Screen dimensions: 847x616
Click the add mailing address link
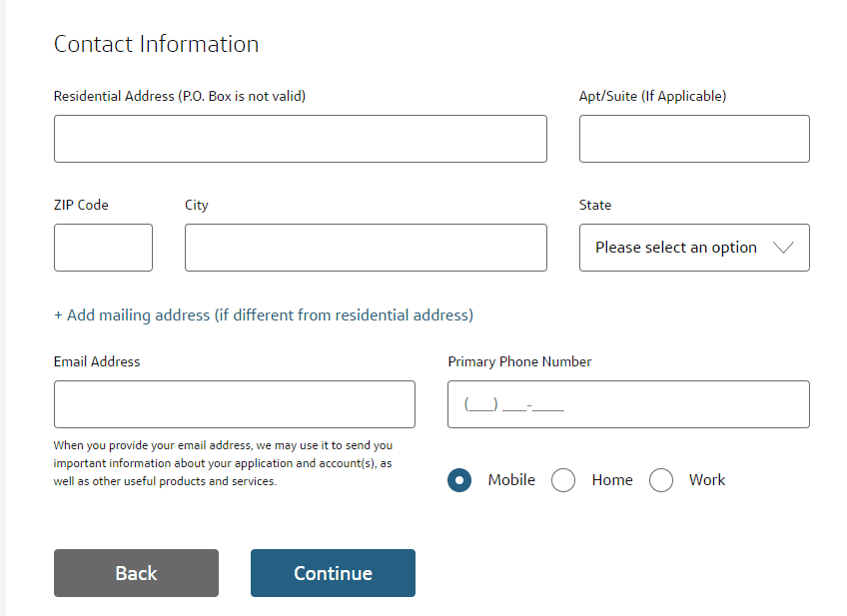click(264, 314)
